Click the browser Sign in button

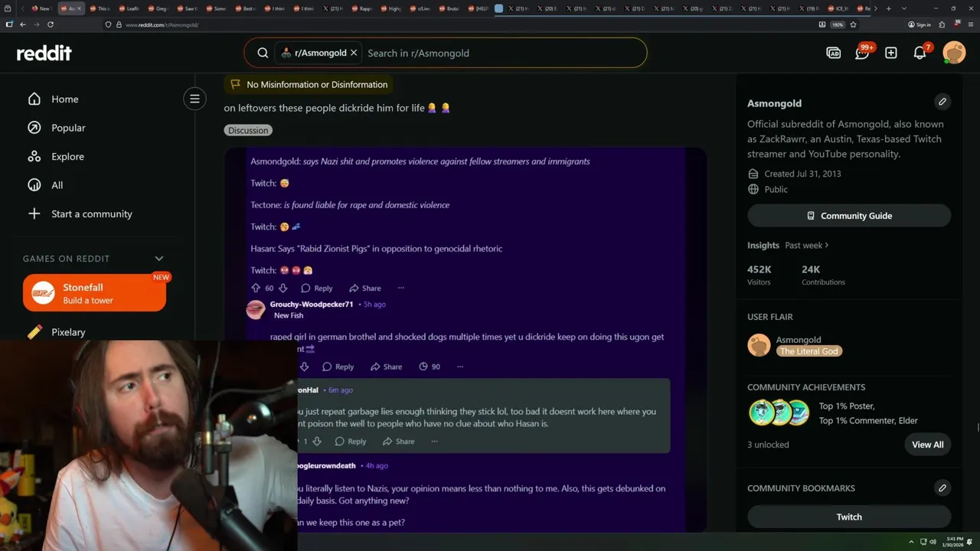click(920, 24)
